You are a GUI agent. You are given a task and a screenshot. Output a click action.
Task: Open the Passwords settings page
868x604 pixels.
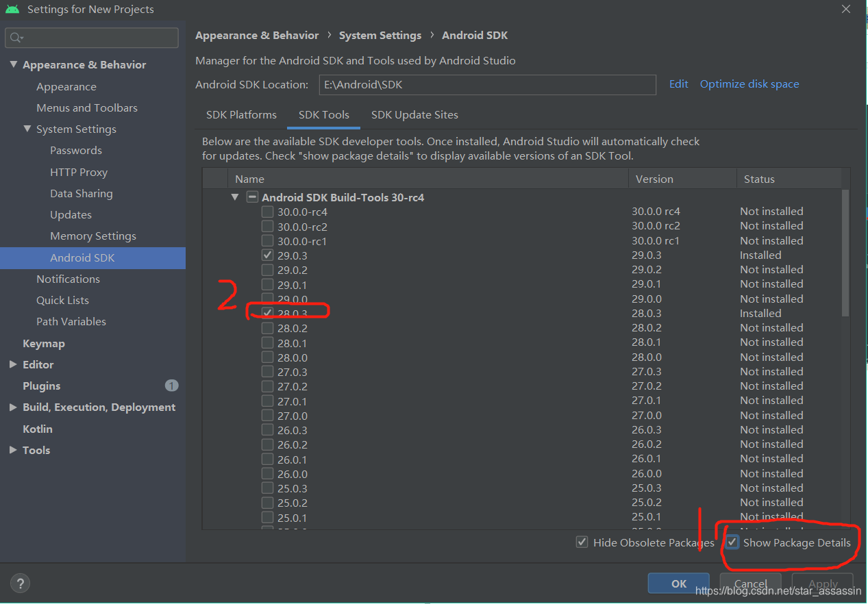pyautogui.click(x=76, y=150)
